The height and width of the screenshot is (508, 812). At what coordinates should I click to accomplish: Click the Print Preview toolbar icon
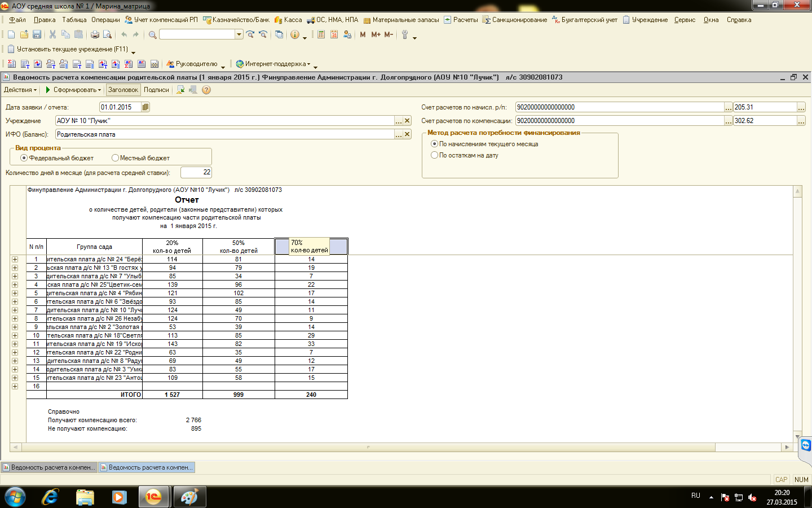(x=107, y=34)
